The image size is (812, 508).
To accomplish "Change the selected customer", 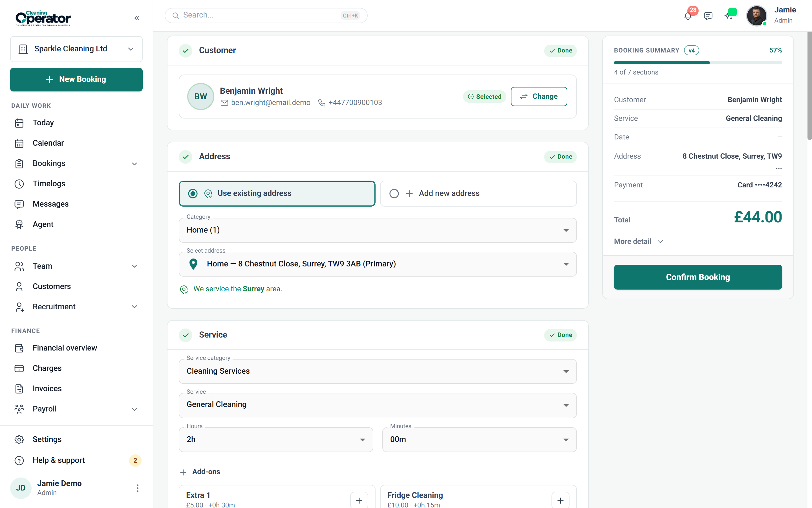I will [539, 97].
